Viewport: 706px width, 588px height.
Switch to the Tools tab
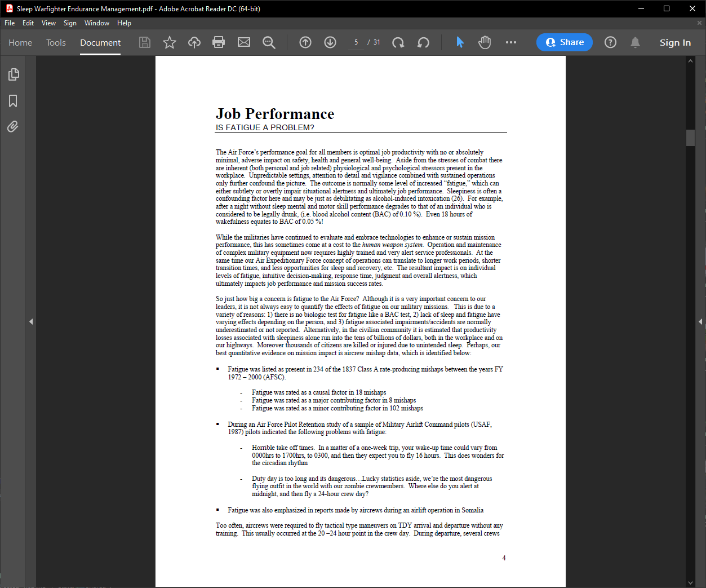tap(56, 42)
